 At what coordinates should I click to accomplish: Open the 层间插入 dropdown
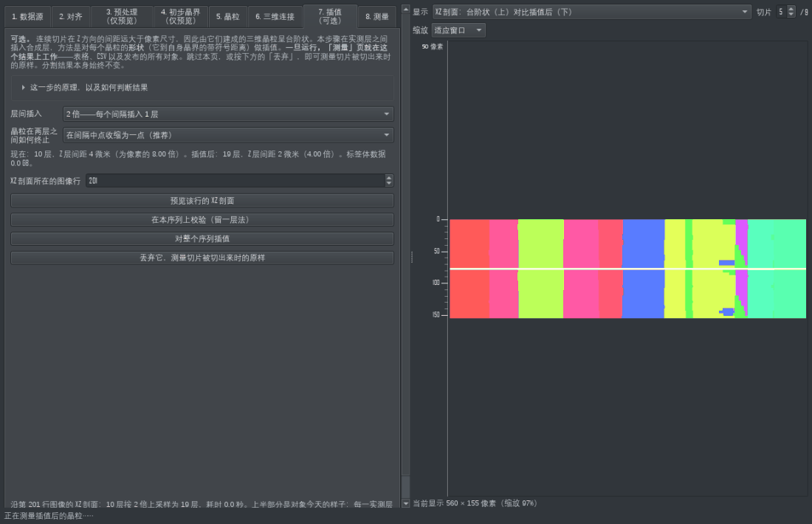coord(228,114)
